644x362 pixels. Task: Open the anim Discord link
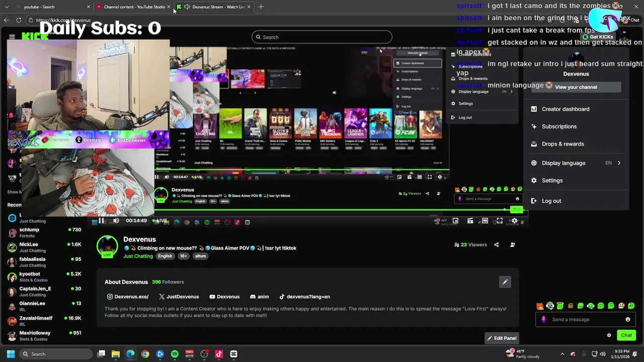click(260, 297)
